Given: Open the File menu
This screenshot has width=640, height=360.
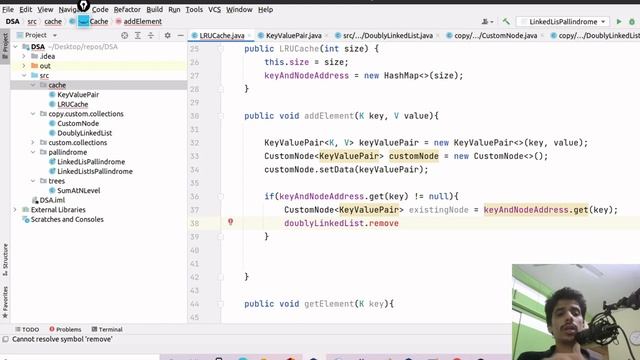Looking at the screenshot, I should point(8,9).
